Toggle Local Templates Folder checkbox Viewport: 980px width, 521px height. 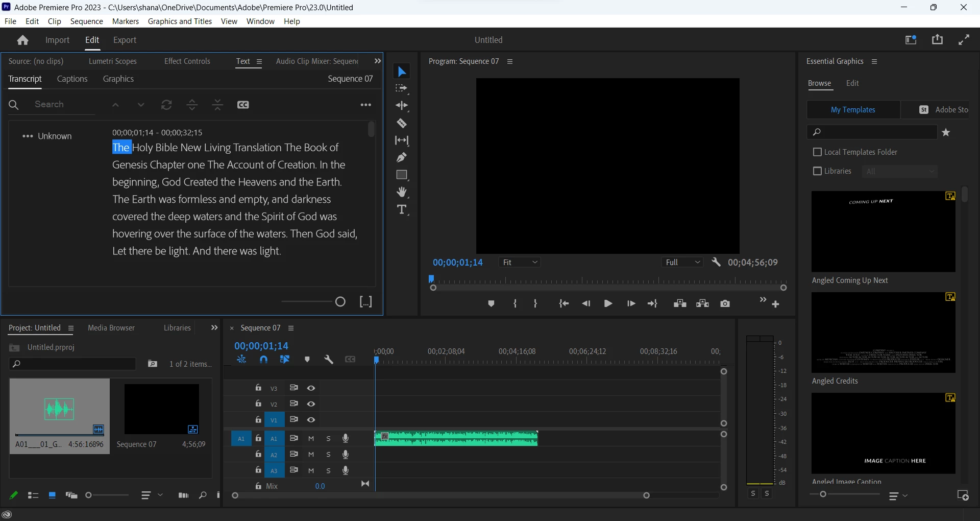click(x=817, y=152)
